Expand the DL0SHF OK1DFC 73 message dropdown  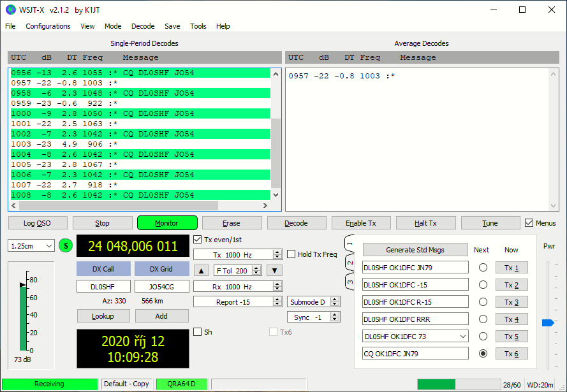click(x=463, y=337)
